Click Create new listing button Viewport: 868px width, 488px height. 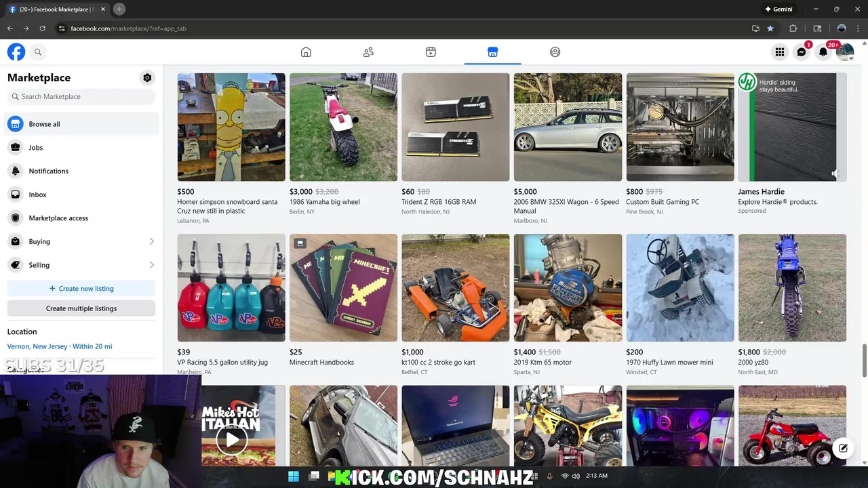click(81, 288)
